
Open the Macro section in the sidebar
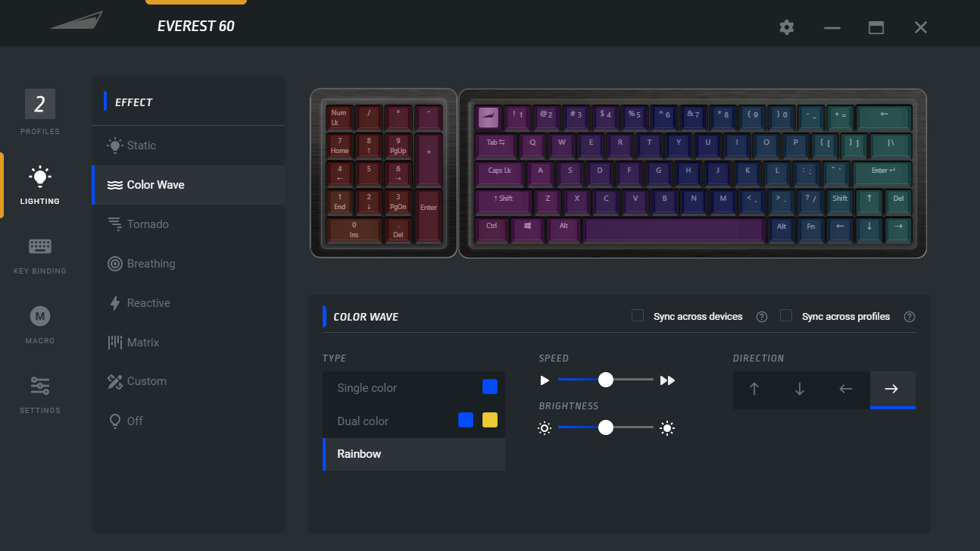[40, 325]
